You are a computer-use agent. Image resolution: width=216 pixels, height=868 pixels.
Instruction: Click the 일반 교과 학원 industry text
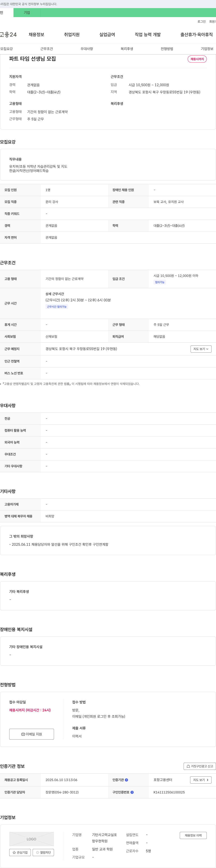pos(102,849)
